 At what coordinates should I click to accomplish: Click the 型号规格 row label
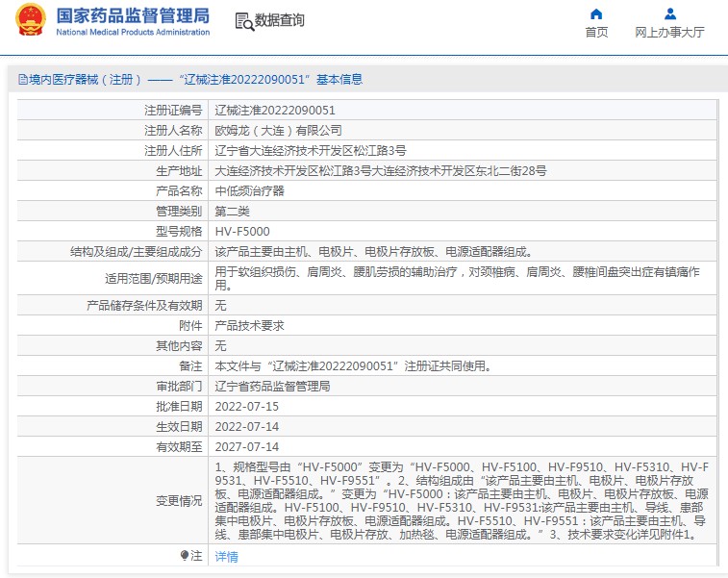(x=179, y=231)
